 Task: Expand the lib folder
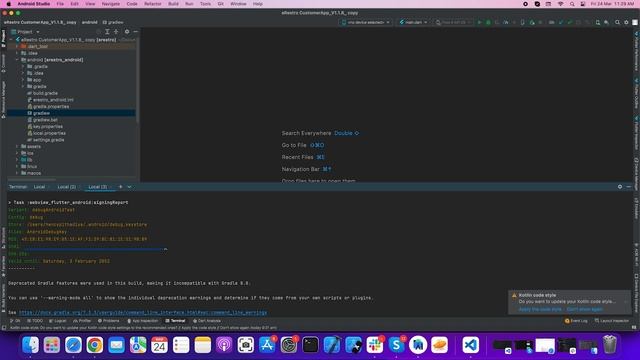17,160
